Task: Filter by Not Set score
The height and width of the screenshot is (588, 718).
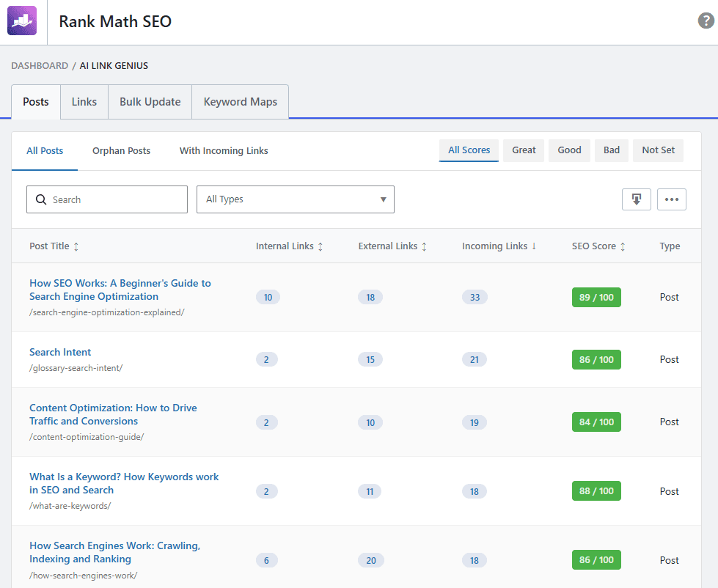Action: pyautogui.click(x=658, y=150)
